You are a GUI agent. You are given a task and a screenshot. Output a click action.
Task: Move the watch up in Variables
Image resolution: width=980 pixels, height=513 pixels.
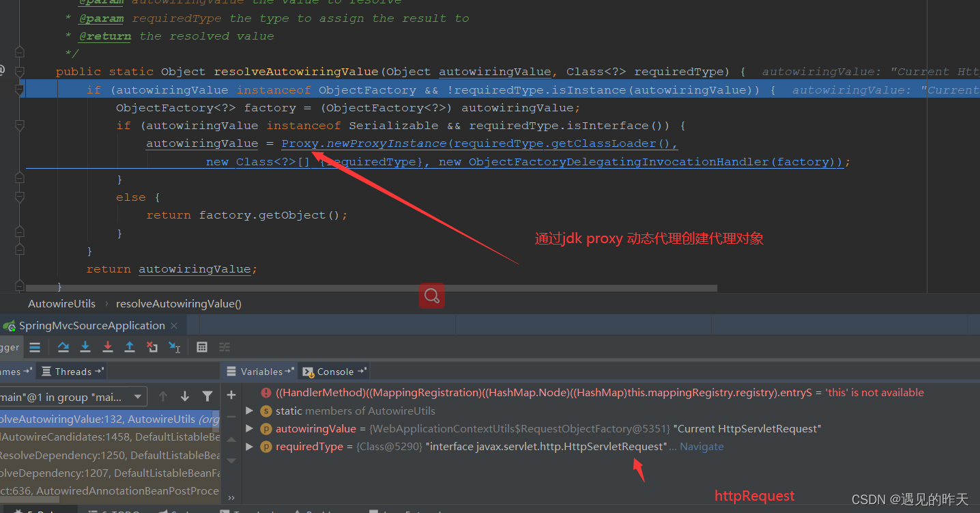point(231,439)
